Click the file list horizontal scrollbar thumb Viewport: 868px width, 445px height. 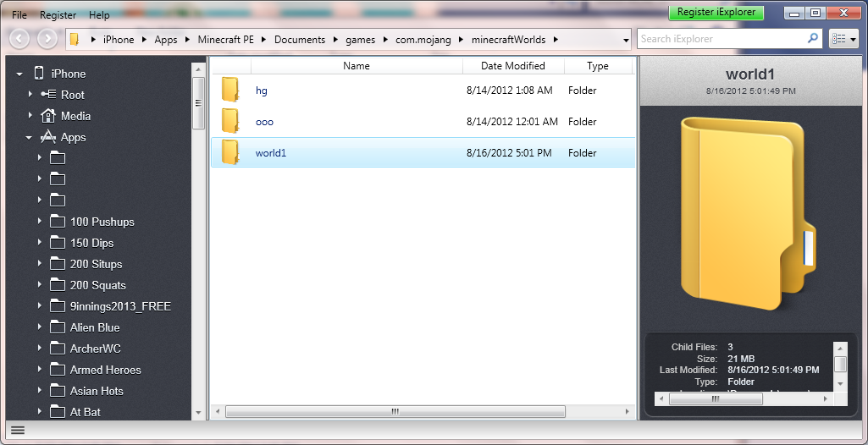coord(395,411)
